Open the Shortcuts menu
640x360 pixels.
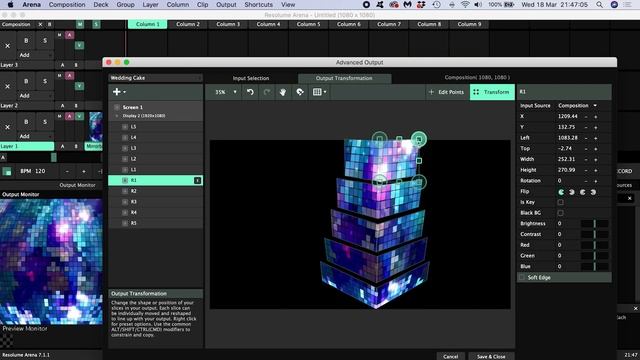[258, 5]
